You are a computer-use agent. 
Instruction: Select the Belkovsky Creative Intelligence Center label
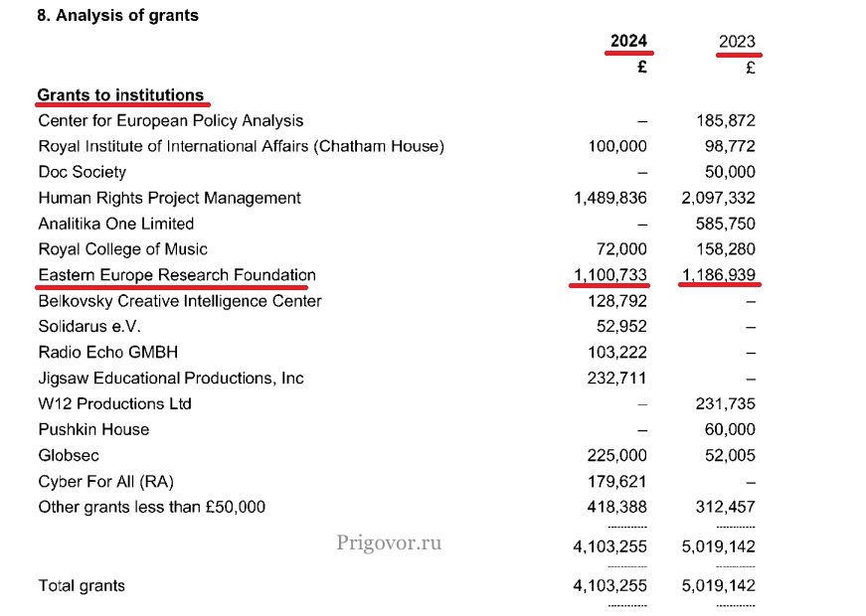[180, 301]
